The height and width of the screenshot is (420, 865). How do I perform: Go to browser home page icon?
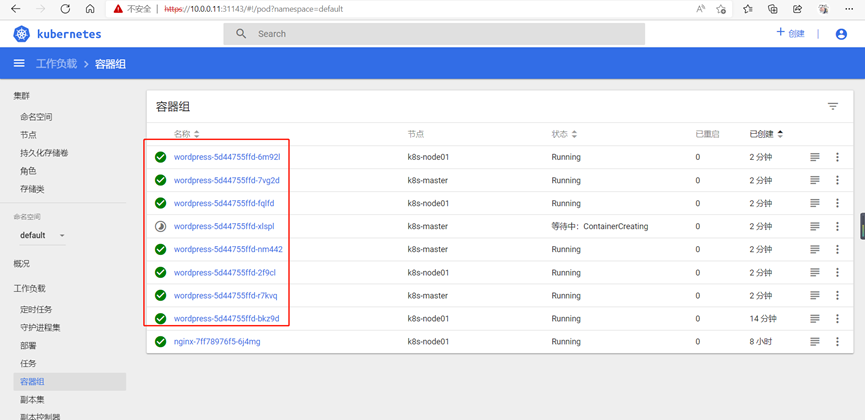click(x=90, y=9)
